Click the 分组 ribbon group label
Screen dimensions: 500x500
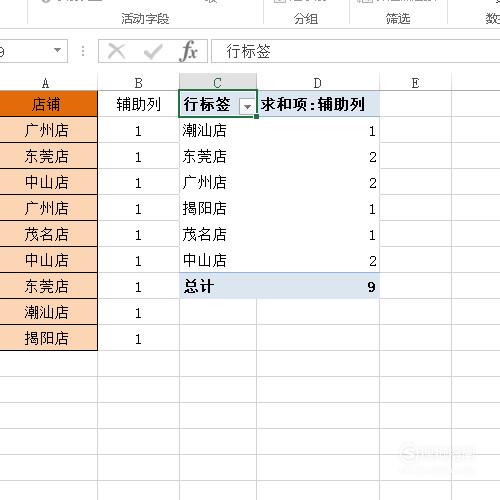click(x=306, y=19)
